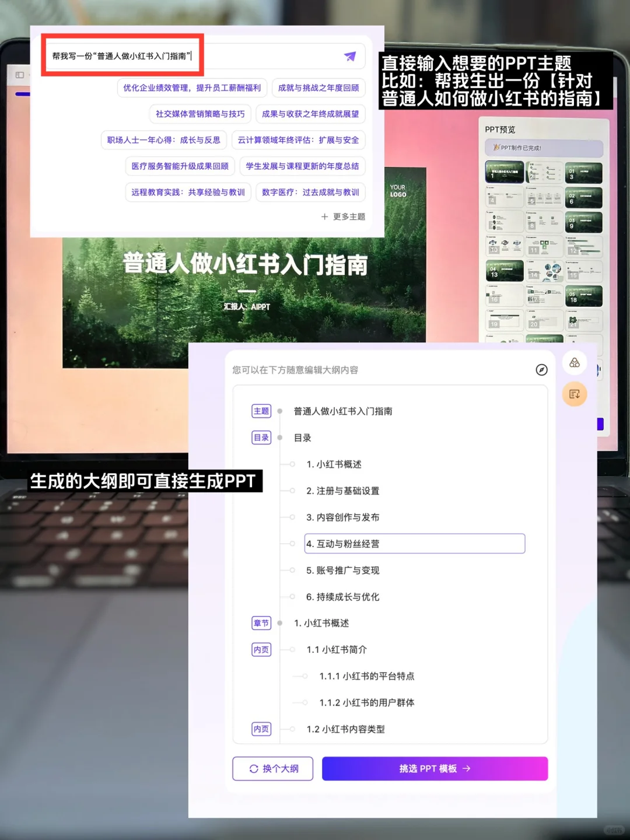
Task: Click the slide title 普通人做小红书入门指南
Action: click(246, 265)
